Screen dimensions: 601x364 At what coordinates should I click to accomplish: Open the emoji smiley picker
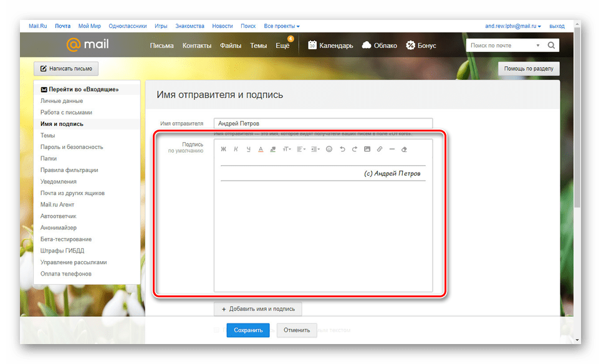tap(329, 149)
